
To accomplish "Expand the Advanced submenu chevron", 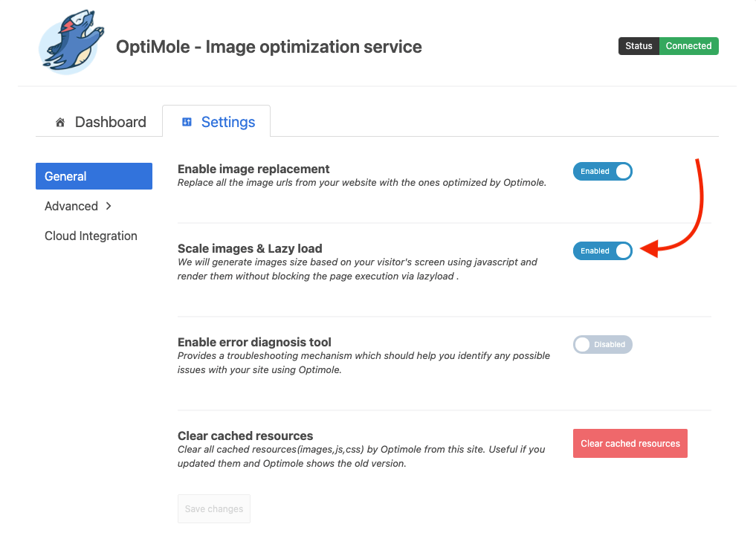I will point(109,207).
